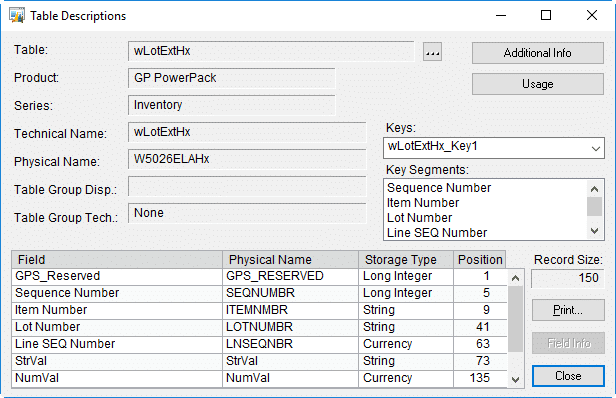This screenshot has height=398, width=616.
Task: Minimize the Table Descriptions window
Action: (x=501, y=16)
